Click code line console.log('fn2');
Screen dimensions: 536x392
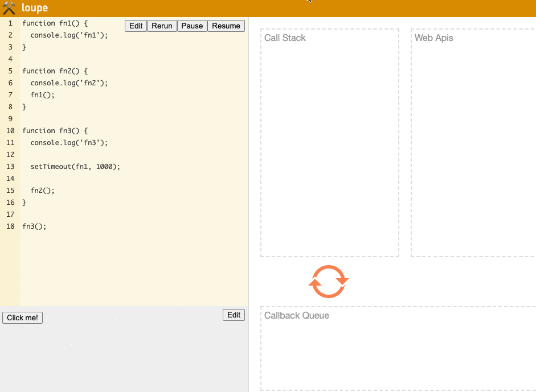click(69, 83)
